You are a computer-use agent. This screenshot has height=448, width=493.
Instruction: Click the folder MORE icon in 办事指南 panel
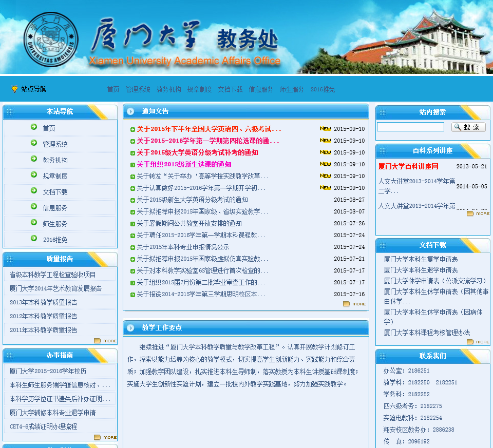tap(105, 437)
